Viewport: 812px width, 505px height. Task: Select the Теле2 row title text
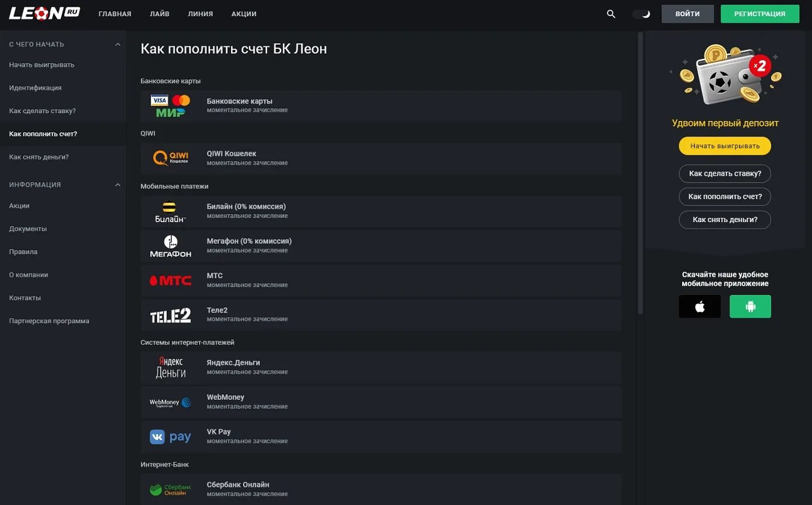click(217, 310)
